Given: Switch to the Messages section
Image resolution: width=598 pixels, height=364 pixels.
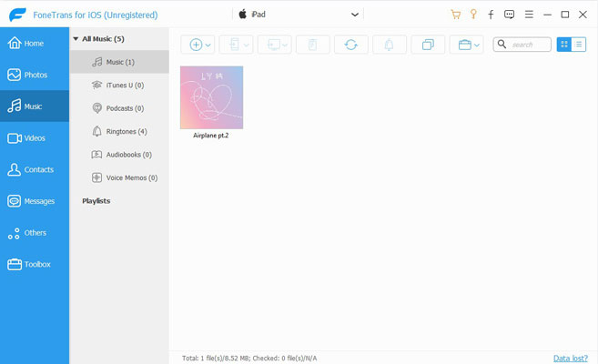Looking at the screenshot, I should 35,201.
